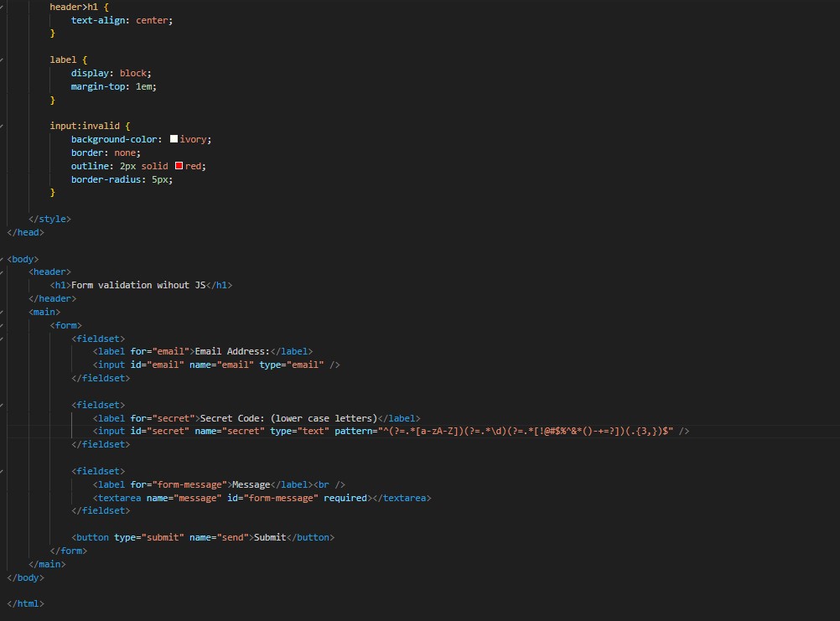Open the ivory color swatch picker
The height and width of the screenshot is (621, 840).
tap(174, 139)
